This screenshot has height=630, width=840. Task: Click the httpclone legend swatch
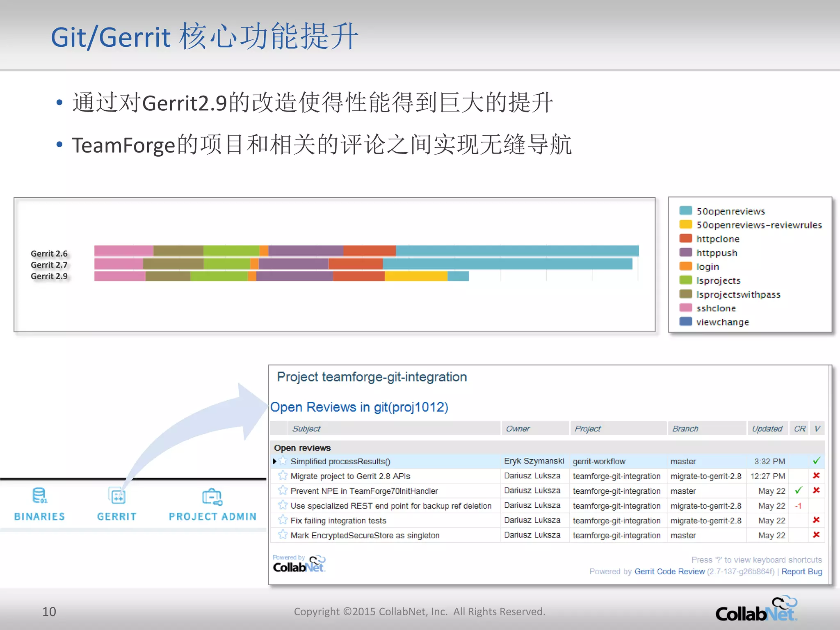click(x=686, y=238)
